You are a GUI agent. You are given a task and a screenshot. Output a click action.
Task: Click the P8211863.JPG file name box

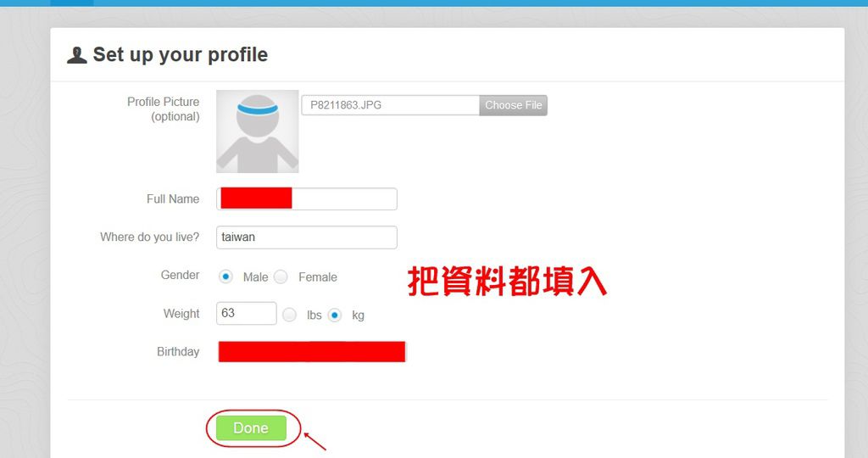[390, 105]
